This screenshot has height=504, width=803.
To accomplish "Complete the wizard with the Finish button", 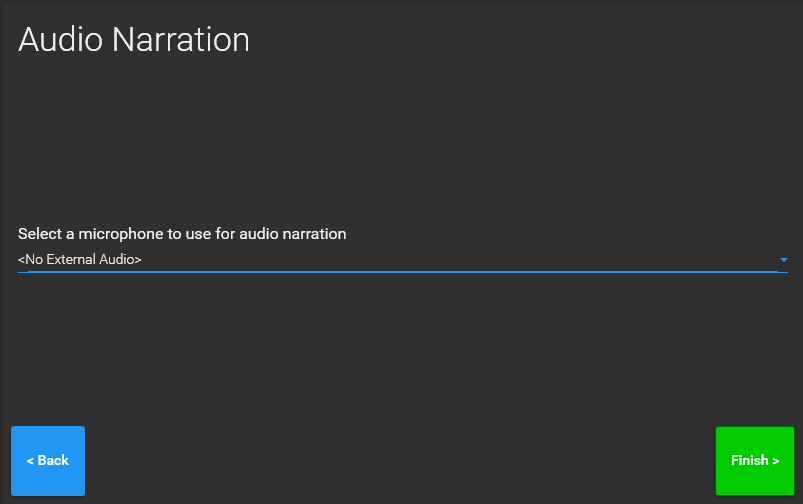I will click(755, 461).
